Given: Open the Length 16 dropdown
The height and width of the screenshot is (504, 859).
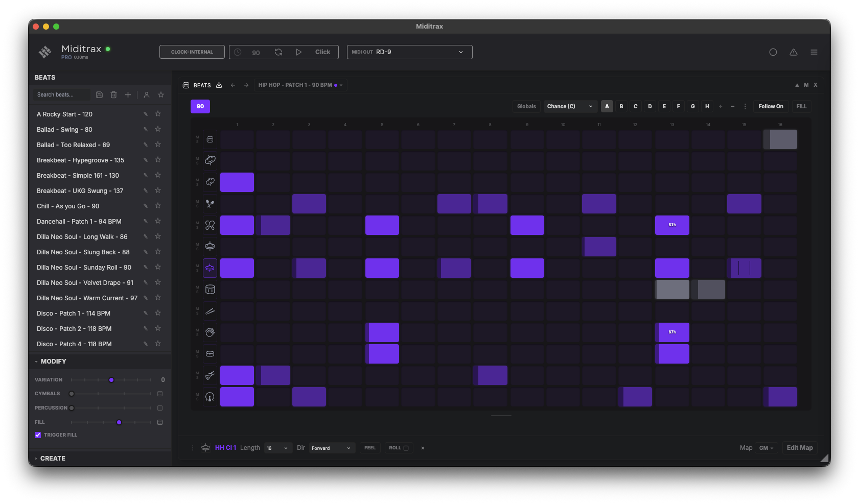Looking at the screenshot, I should 278,448.
